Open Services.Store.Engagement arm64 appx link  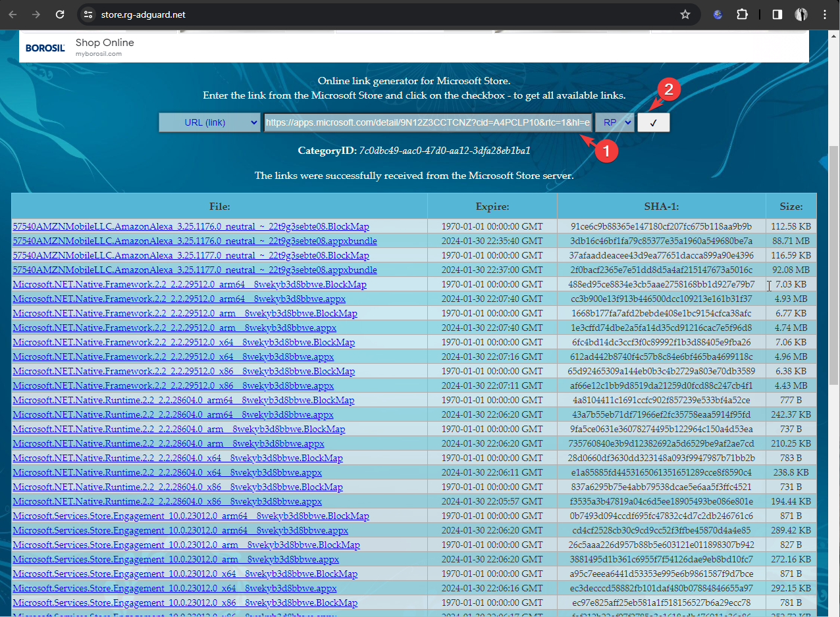[180, 530]
